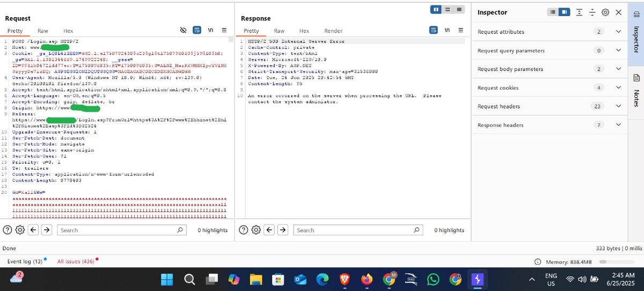Click Memory usage info icon
Image resolution: width=644 pixels, height=291 pixels.
pyautogui.click(x=538, y=262)
